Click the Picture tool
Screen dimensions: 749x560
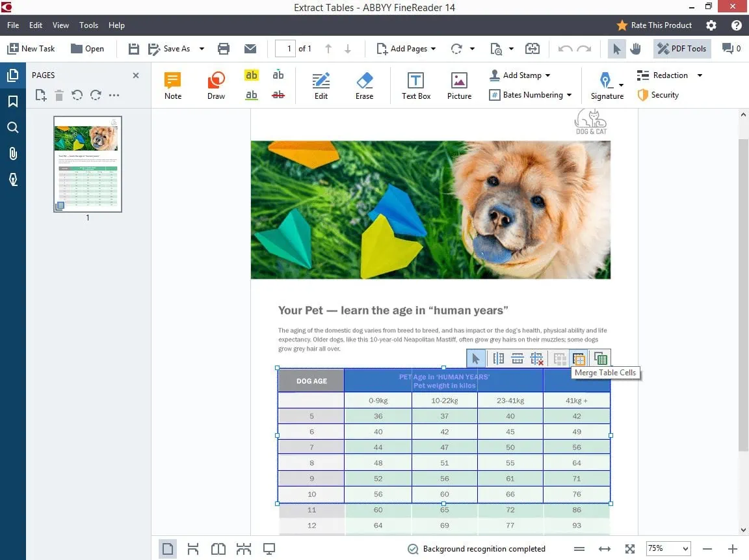tap(459, 86)
